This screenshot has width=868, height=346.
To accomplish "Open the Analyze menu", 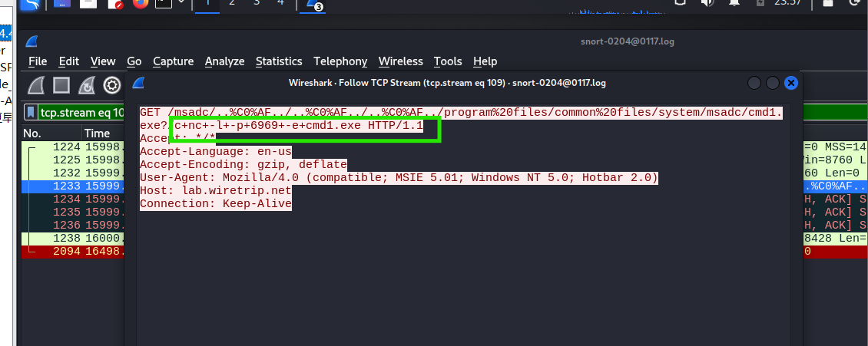I will point(225,61).
